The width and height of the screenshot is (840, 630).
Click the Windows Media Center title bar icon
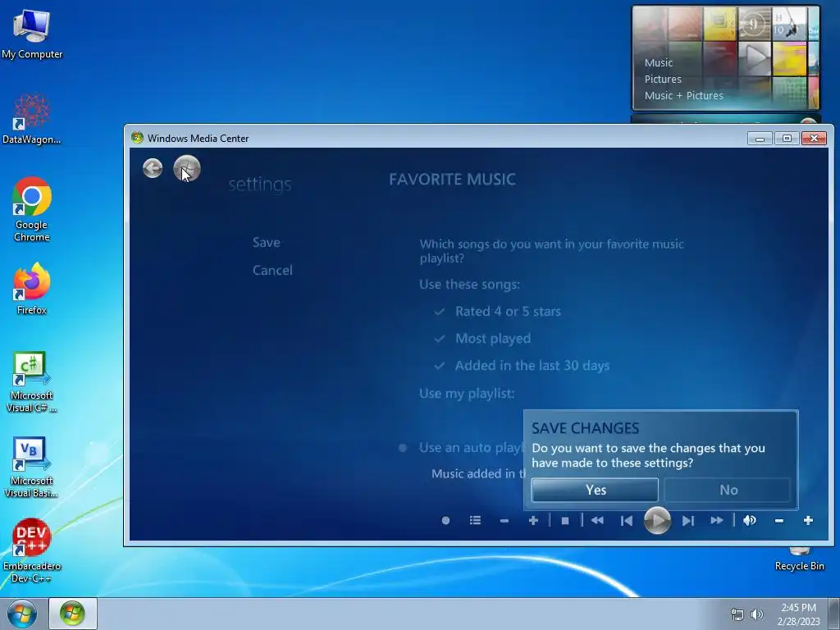point(137,138)
